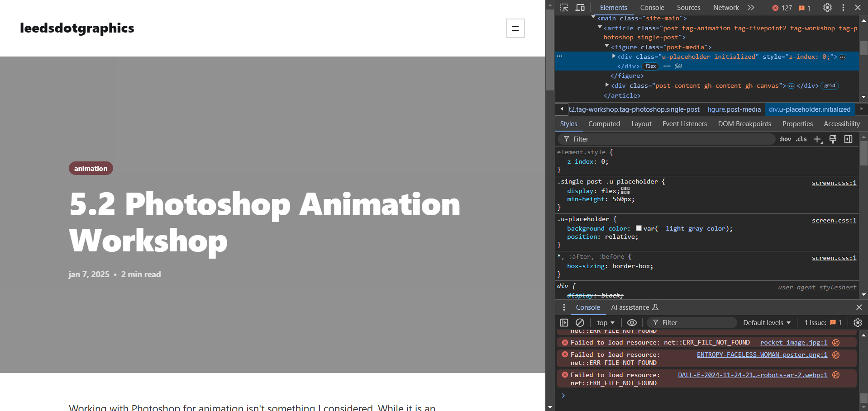Click the grid badge on post-content div
868x411 pixels.
[x=830, y=86]
